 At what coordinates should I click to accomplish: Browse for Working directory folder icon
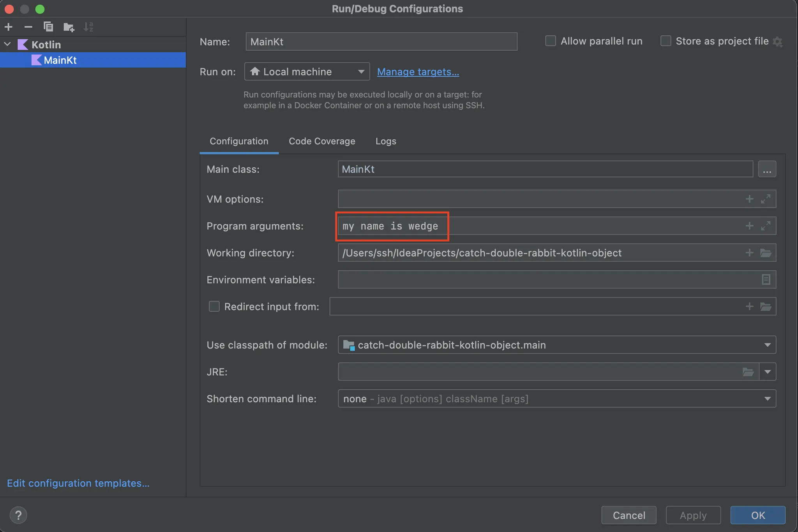(x=766, y=253)
